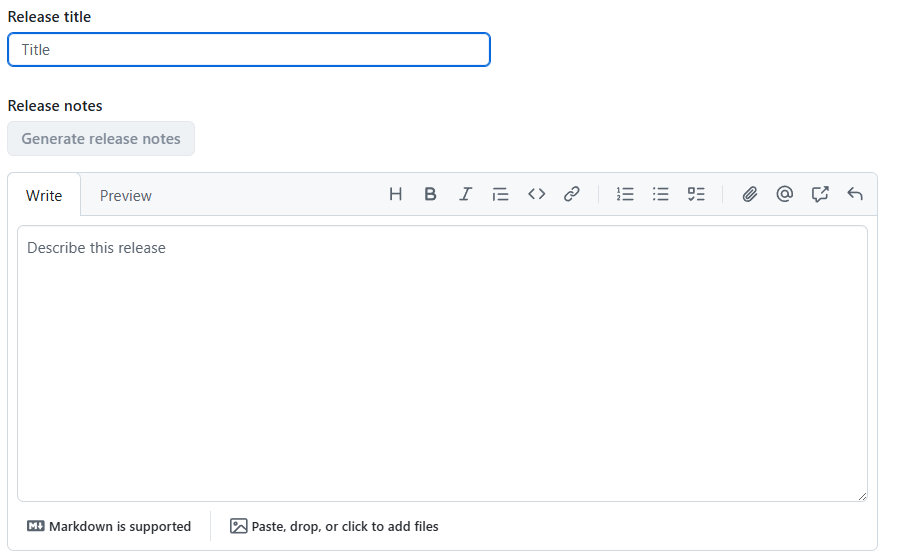Apply bold formatting in the toolbar

click(430, 194)
